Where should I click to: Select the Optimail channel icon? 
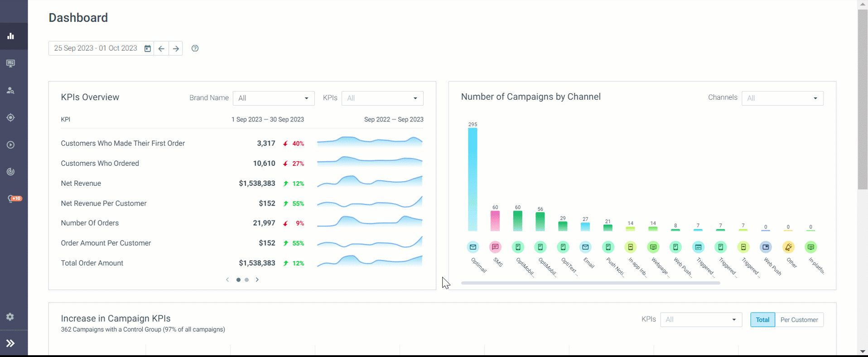[x=473, y=247]
